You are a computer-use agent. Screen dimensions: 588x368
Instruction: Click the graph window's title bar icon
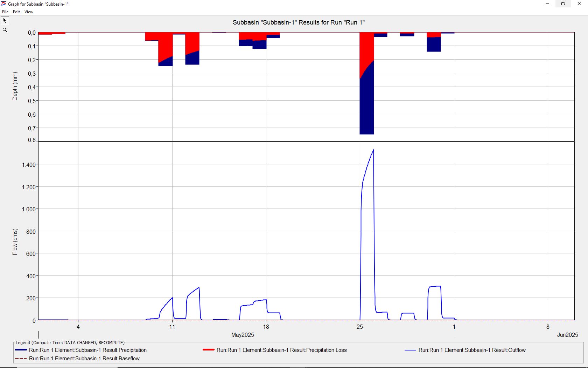coord(4,4)
